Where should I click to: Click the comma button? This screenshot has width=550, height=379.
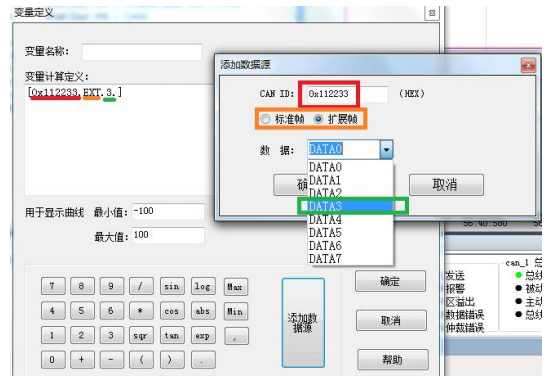point(236,336)
